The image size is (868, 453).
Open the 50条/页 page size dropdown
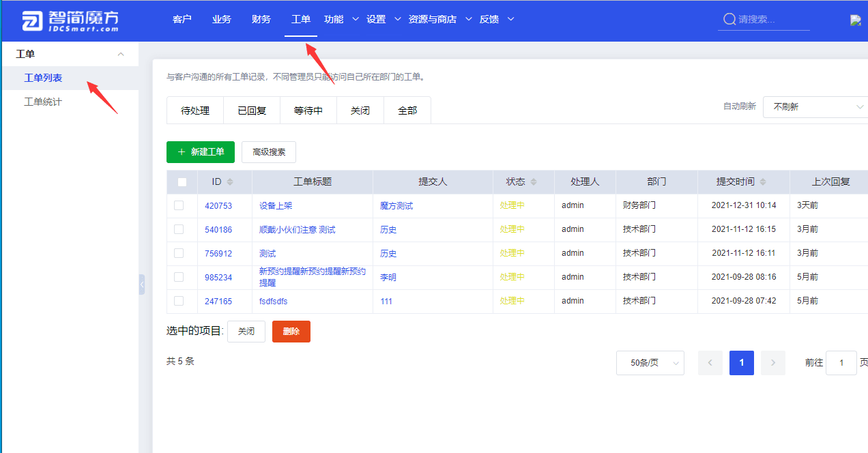pyautogui.click(x=650, y=363)
